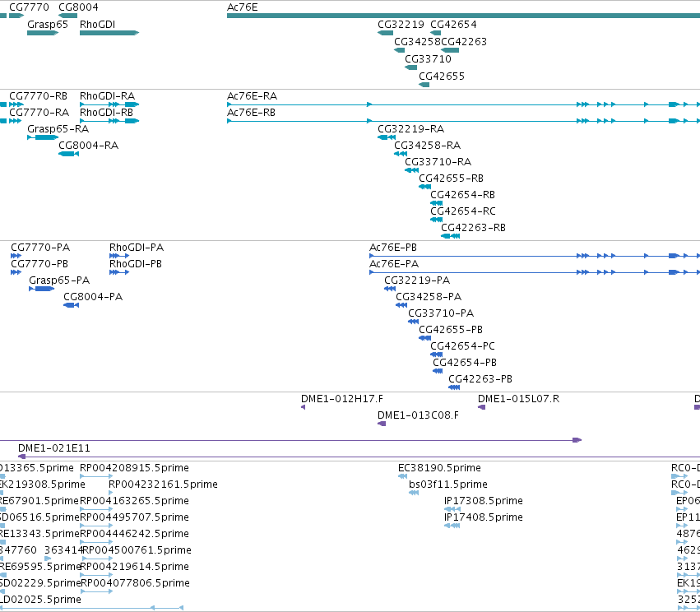Click transcript CG42263-RB

pos(473,228)
